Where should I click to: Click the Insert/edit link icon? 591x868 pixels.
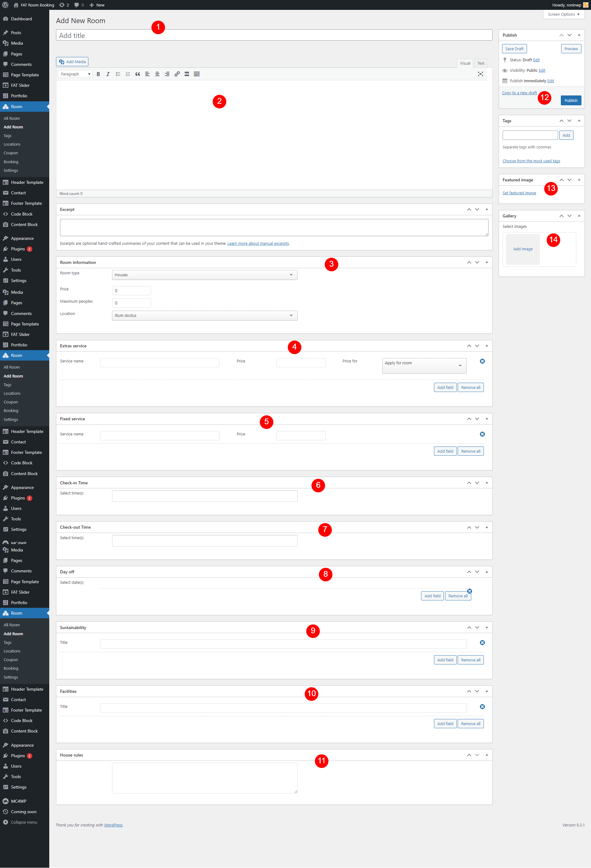click(177, 74)
